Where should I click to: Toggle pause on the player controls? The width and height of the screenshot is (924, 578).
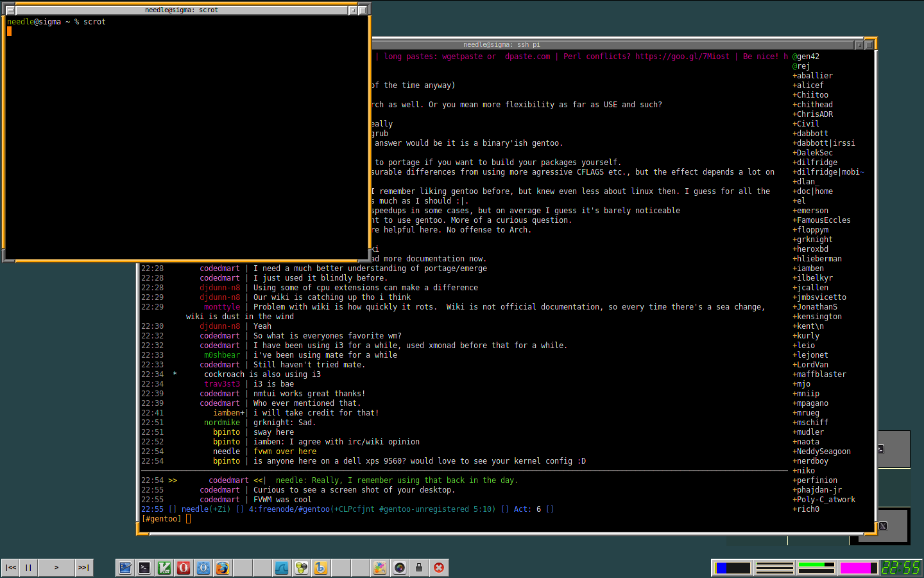(x=28, y=568)
